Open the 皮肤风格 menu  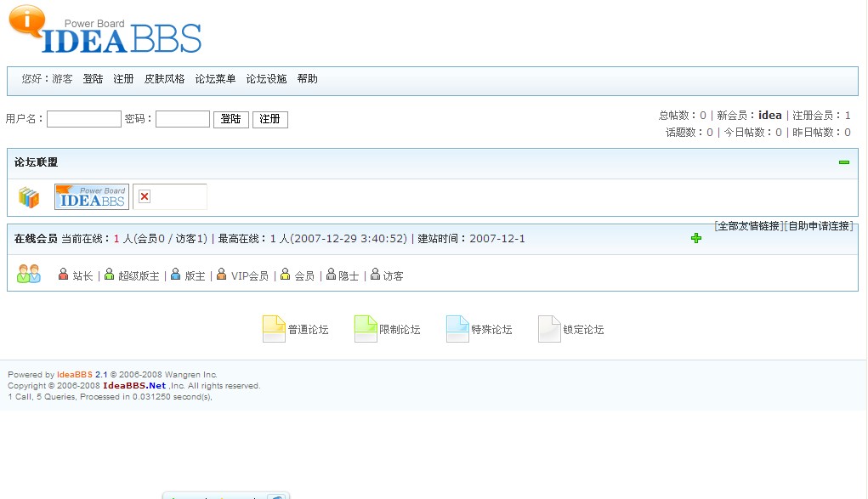pos(164,79)
